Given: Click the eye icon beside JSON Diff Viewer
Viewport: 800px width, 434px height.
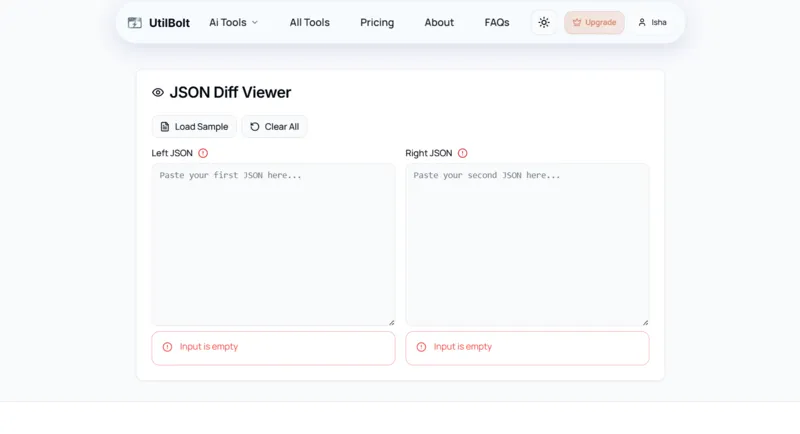Looking at the screenshot, I should [158, 92].
